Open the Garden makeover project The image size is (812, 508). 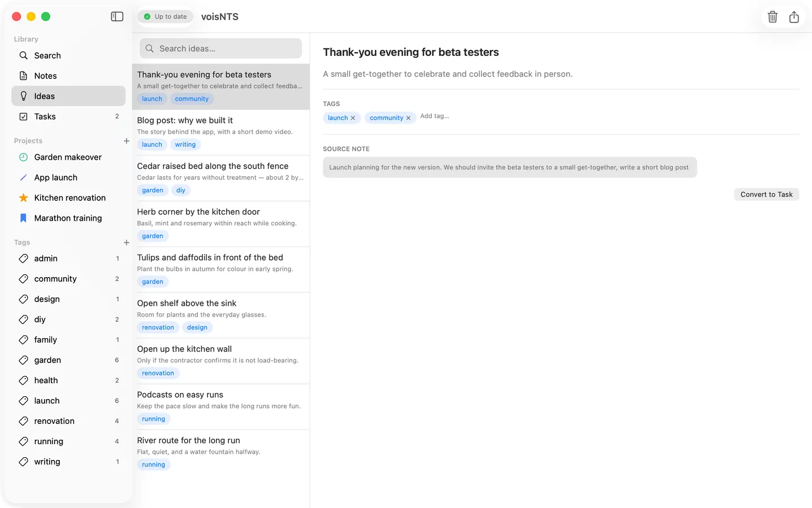[68, 157]
